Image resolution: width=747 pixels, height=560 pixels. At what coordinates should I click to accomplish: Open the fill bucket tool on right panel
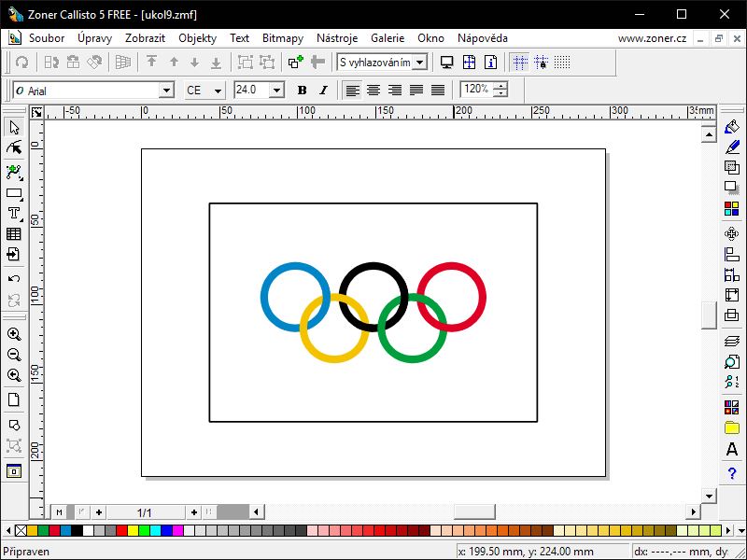pyautogui.click(x=732, y=127)
